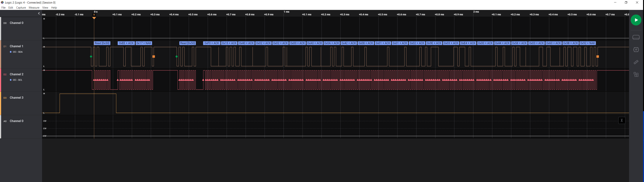Select the I2C - SCL analyzer tag
Image resolution: width=644 pixels, height=182 pixels.
[16, 80]
